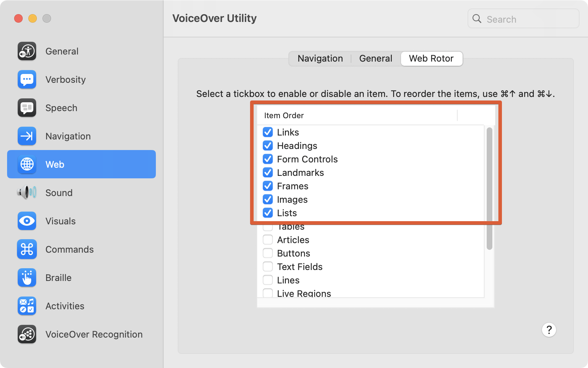The width and height of the screenshot is (588, 368).
Task: Disable the Links checkbox
Action: [x=268, y=132]
